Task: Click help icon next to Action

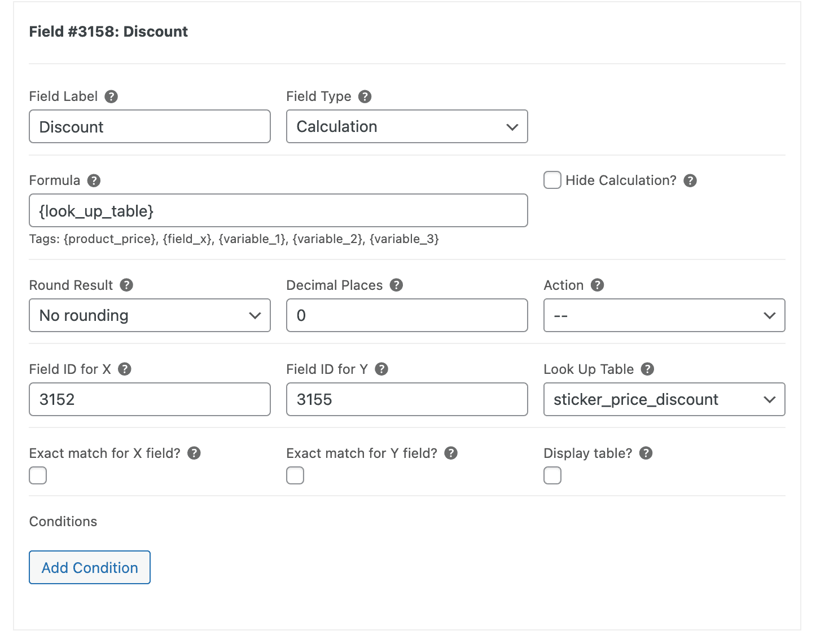Action: 598,285
